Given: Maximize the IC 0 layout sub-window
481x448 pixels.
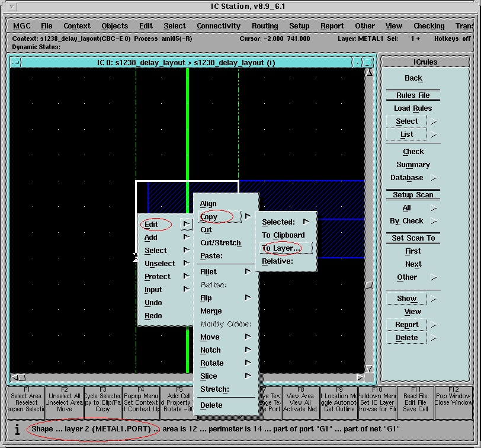Looking at the screenshot, I should pos(368,63).
